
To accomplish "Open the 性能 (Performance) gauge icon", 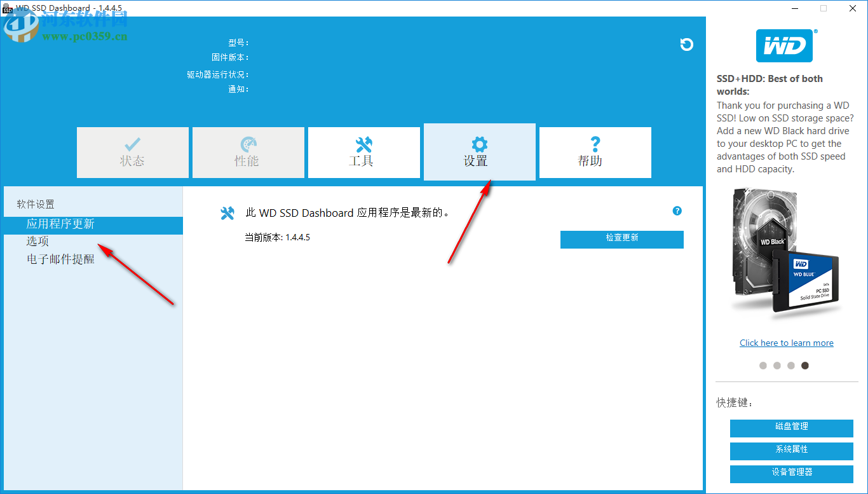I will (248, 143).
